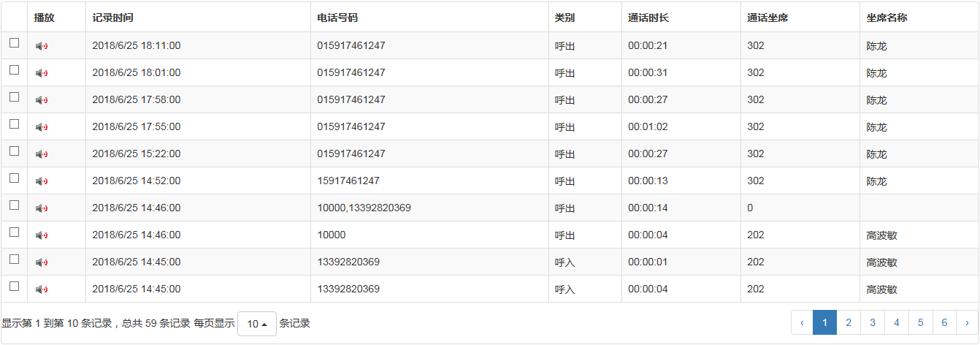Check the row with phone number 10000 only

click(14, 232)
